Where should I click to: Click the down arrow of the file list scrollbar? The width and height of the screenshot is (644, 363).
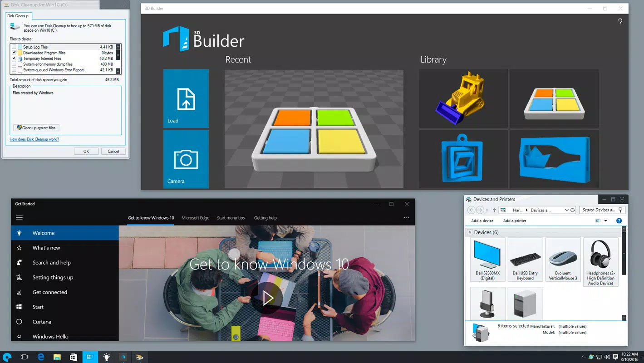point(118,71)
